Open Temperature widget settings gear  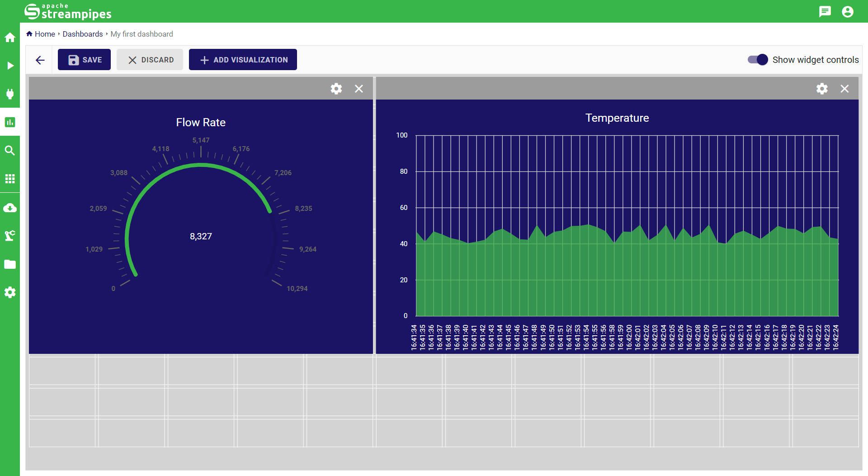coord(822,89)
